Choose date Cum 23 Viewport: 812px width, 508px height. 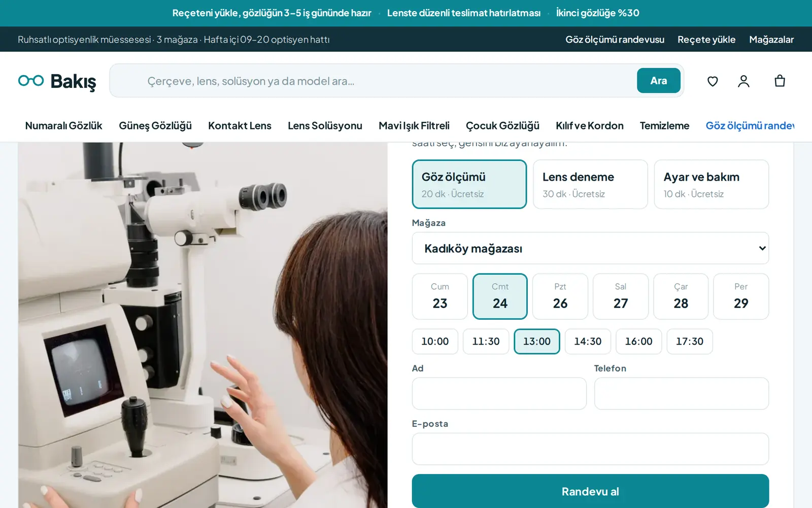(x=440, y=296)
